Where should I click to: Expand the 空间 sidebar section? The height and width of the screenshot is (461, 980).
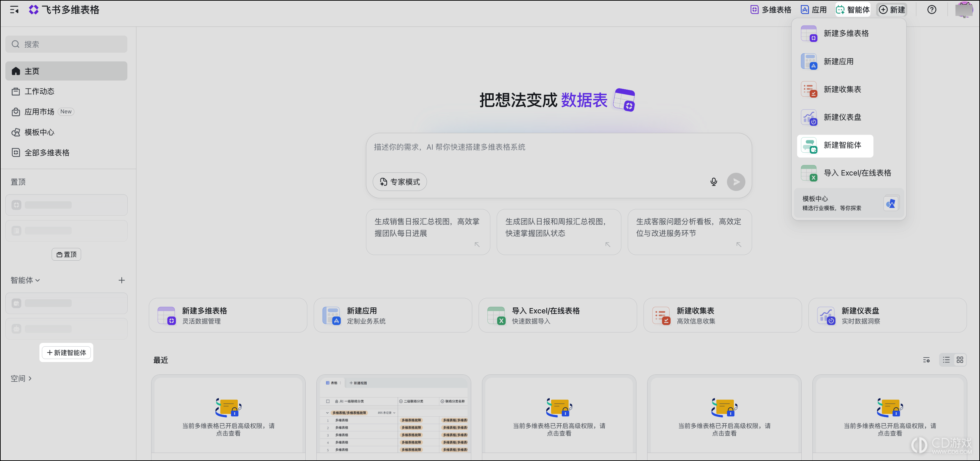pyautogui.click(x=21, y=379)
